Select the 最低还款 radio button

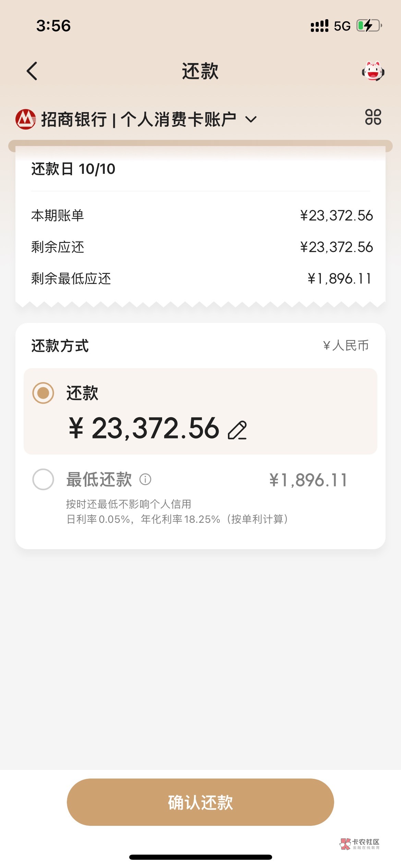pyautogui.click(x=43, y=479)
